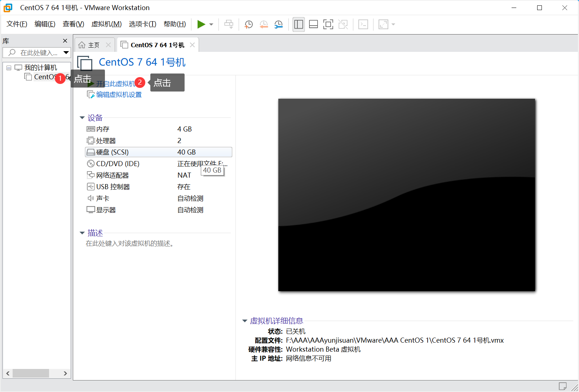Collapse the 设备 section
The height and width of the screenshot is (392, 579).
pyautogui.click(x=82, y=118)
